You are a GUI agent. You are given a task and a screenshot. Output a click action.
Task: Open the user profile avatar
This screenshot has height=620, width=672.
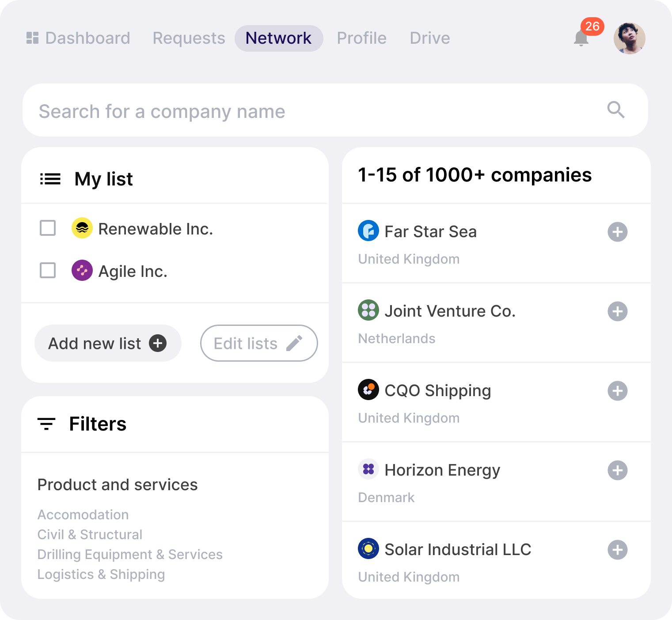[629, 38]
